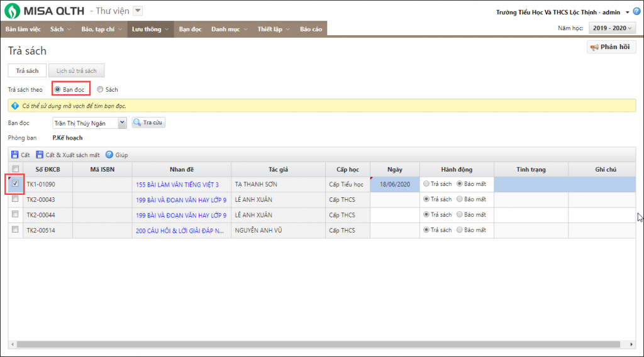Image resolution: width=644 pixels, height=357 pixels.
Task: Uncheck the TK1-01090 row checkbox
Action: (x=15, y=184)
